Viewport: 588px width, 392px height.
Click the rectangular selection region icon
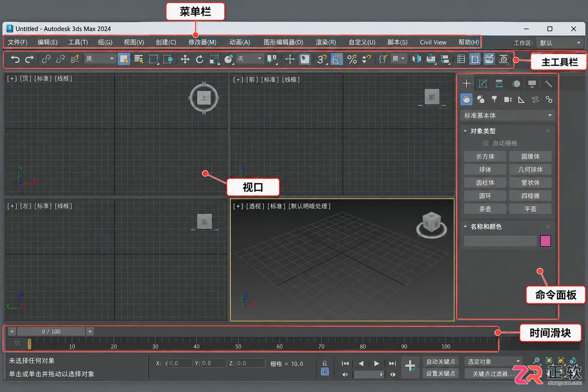(x=154, y=59)
